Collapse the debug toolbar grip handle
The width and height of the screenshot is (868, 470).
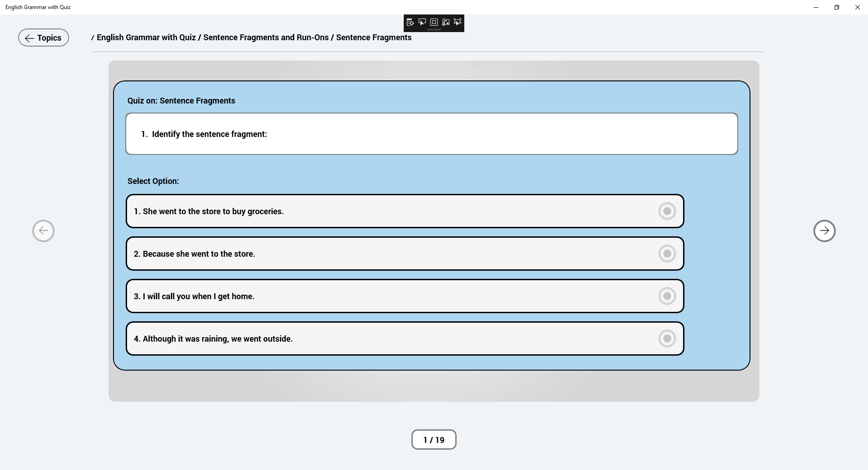tap(434, 30)
